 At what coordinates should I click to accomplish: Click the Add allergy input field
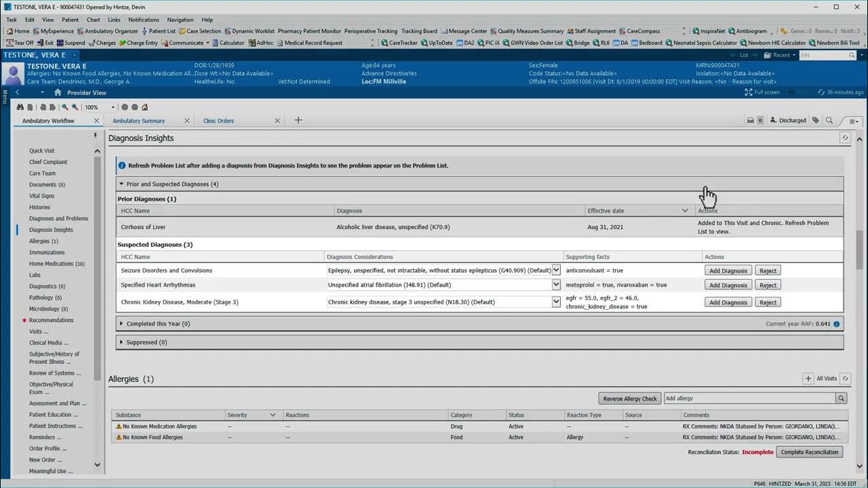pyautogui.click(x=749, y=399)
